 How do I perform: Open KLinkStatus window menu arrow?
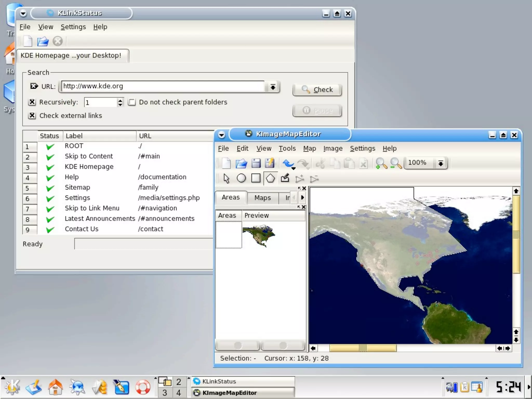click(x=23, y=13)
